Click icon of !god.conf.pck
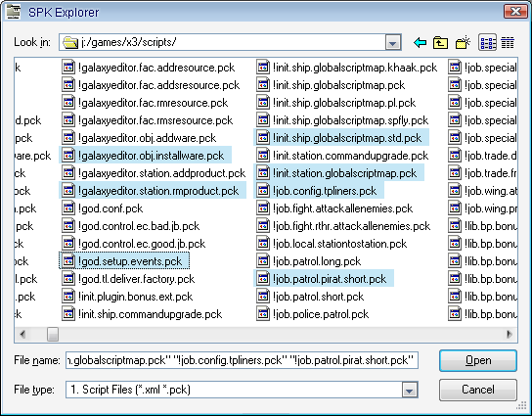Viewport: 532px width, 416px height. (68, 208)
